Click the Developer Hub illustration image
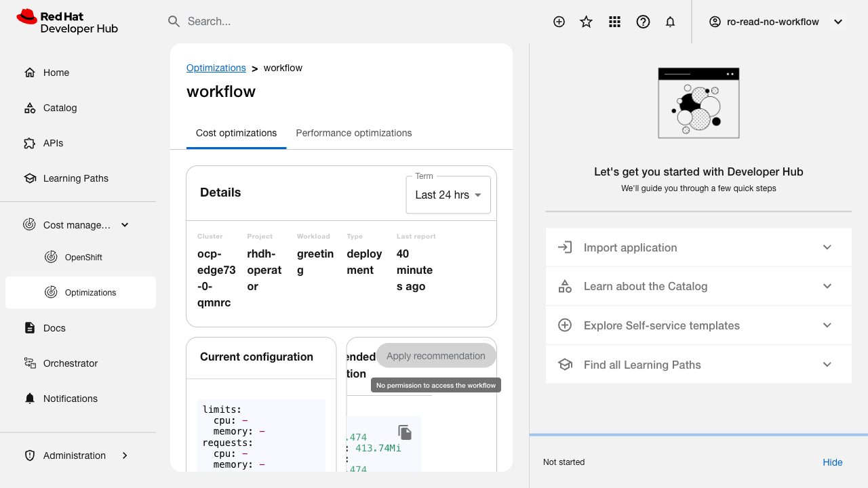The width and height of the screenshot is (868, 488). [x=698, y=103]
